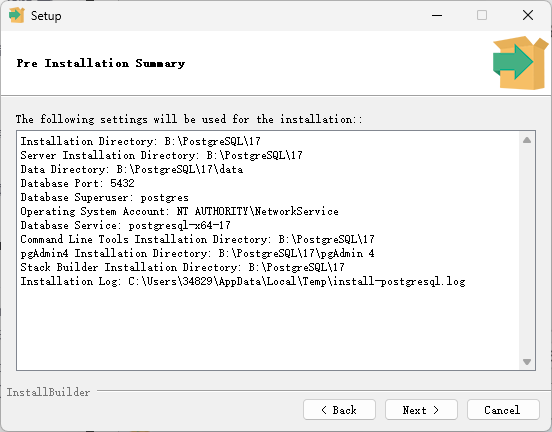Click the pgAdmin4 Installation Directory line
This screenshot has height=432, width=552.
coord(197,253)
